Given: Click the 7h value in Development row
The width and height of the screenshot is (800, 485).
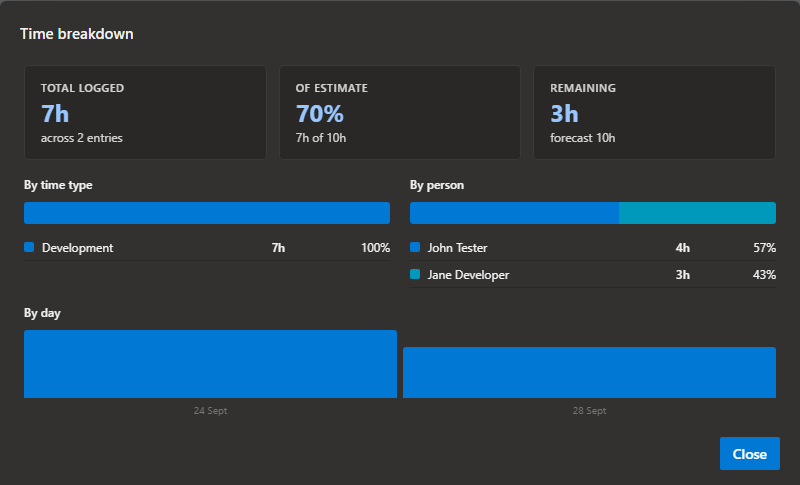Looking at the screenshot, I should click(x=278, y=248).
